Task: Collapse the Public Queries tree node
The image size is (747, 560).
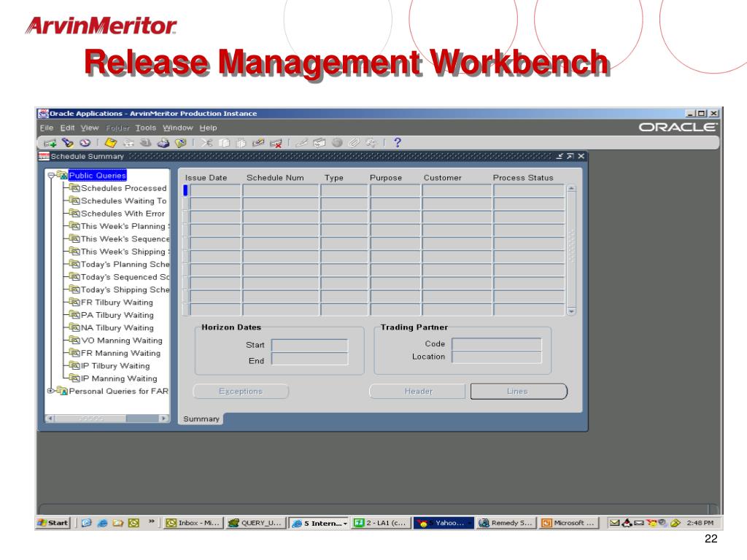Action: tap(51, 175)
